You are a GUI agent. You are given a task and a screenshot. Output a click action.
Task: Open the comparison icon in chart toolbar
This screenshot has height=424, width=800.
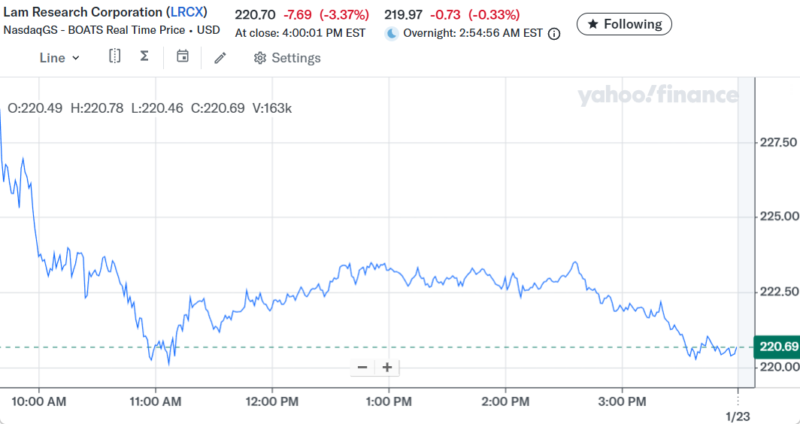114,57
